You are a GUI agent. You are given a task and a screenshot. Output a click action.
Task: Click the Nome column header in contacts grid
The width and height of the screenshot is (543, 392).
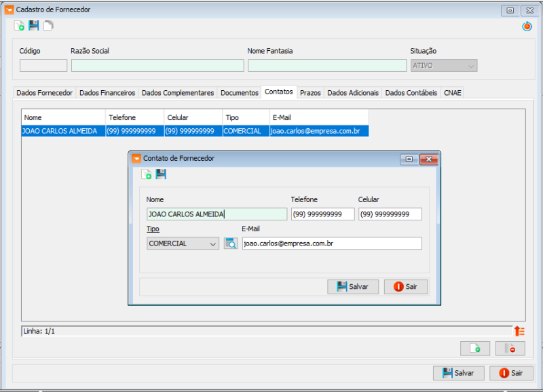coord(63,117)
